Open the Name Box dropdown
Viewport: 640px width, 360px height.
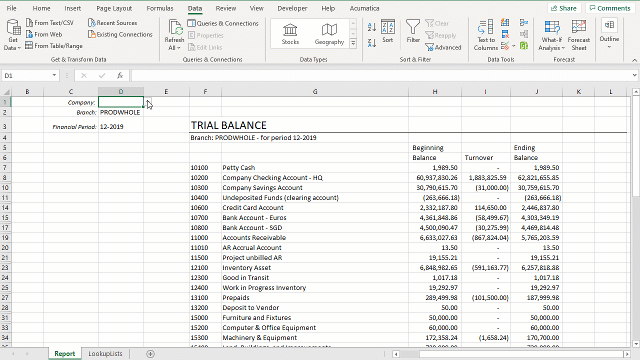(54, 76)
